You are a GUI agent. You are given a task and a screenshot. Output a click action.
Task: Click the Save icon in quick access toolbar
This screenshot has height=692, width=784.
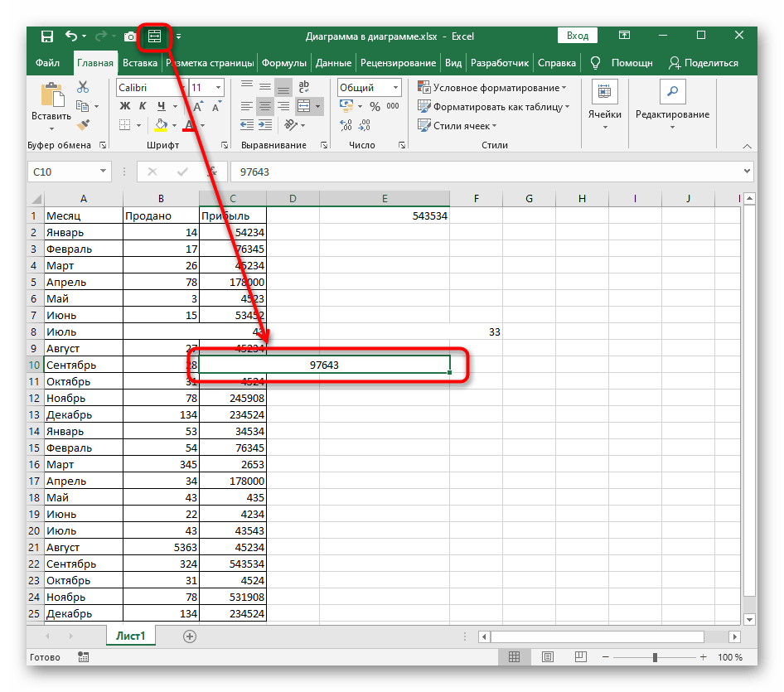[x=47, y=36]
